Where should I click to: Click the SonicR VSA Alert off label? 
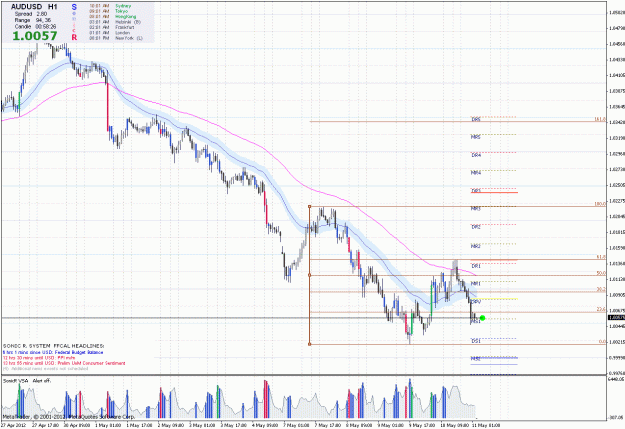pyautogui.click(x=27, y=381)
